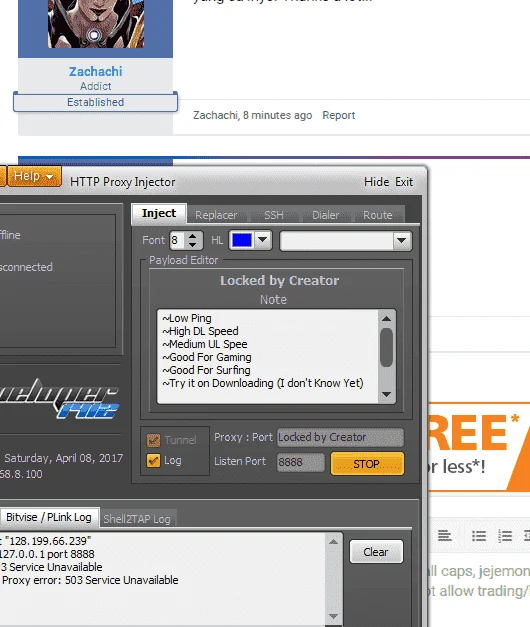Click the align text icon in the forum editor
Screen dimensions: 530x627
pos(444,535)
